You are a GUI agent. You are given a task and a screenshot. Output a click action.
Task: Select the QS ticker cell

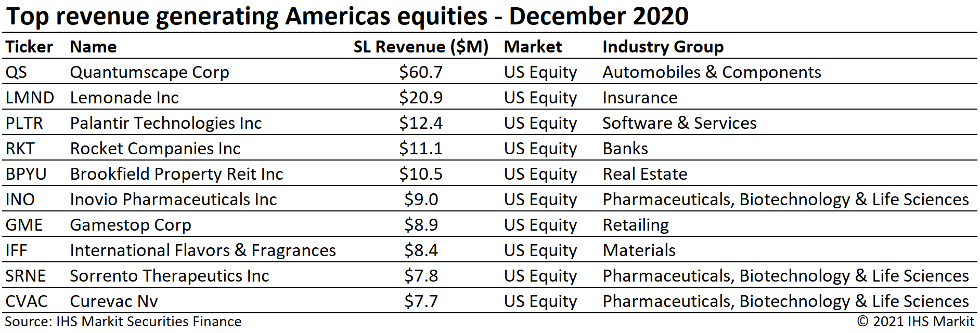pos(16,72)
